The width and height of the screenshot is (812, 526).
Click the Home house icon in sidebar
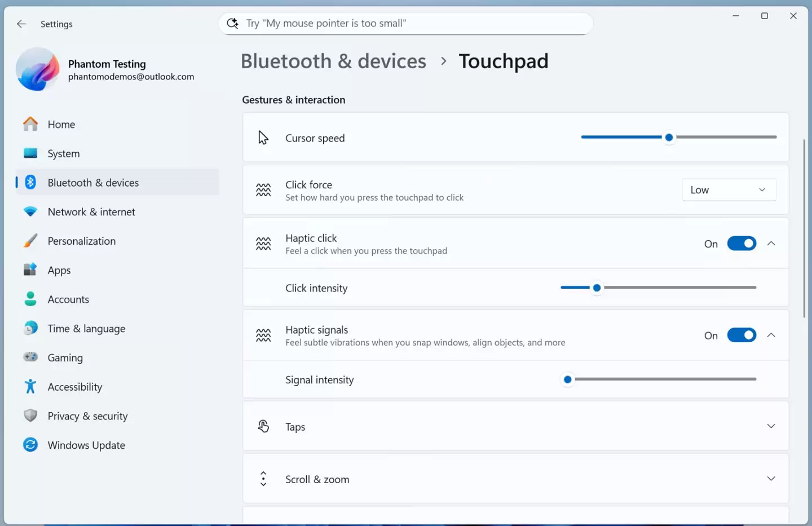(x=30, y=124)
